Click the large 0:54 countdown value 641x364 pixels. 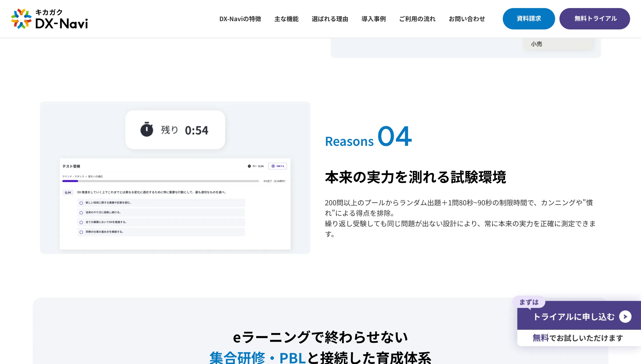[x=196, y=130]
